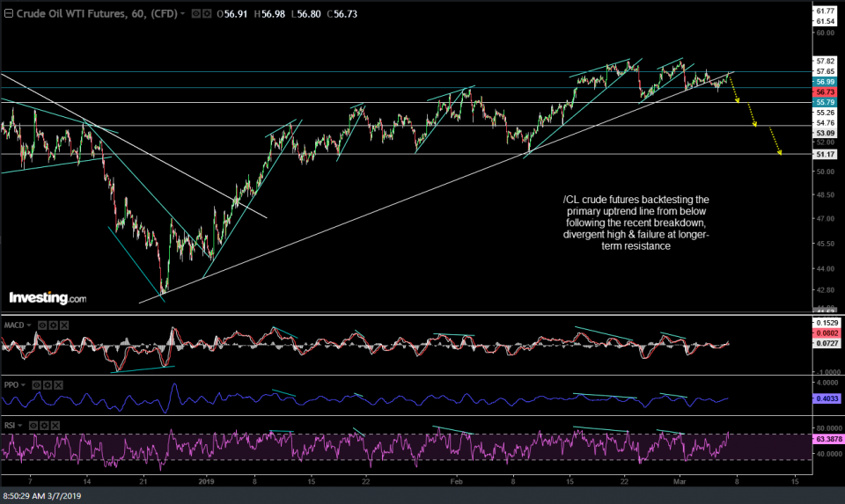Click the Investing.com logo link

point(48,298)
